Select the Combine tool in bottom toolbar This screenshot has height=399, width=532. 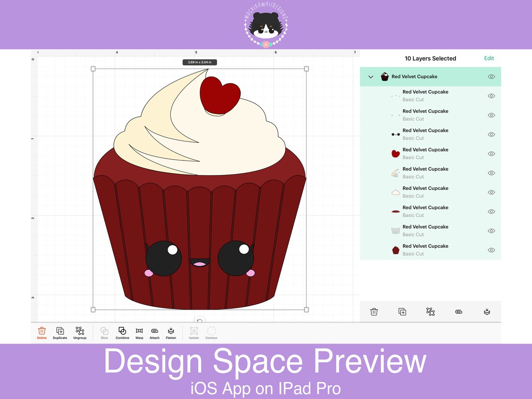click(122, 332)
